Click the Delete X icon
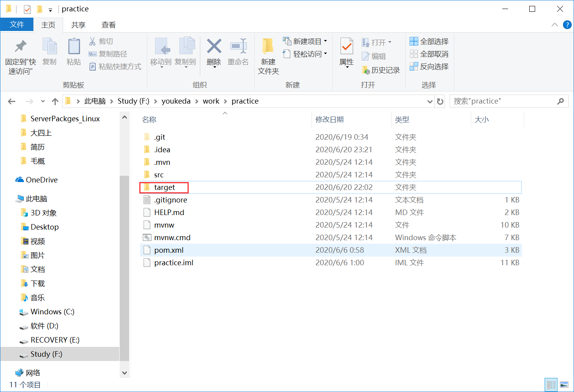574x392 pixels. (x=214, y=46)
